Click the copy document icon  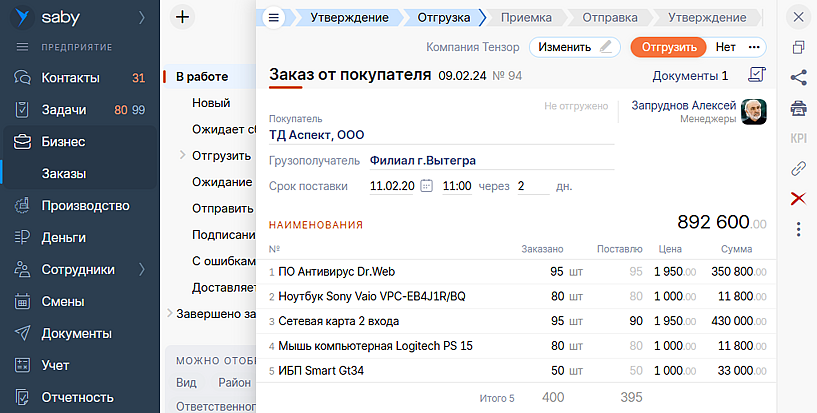(798, 47)
